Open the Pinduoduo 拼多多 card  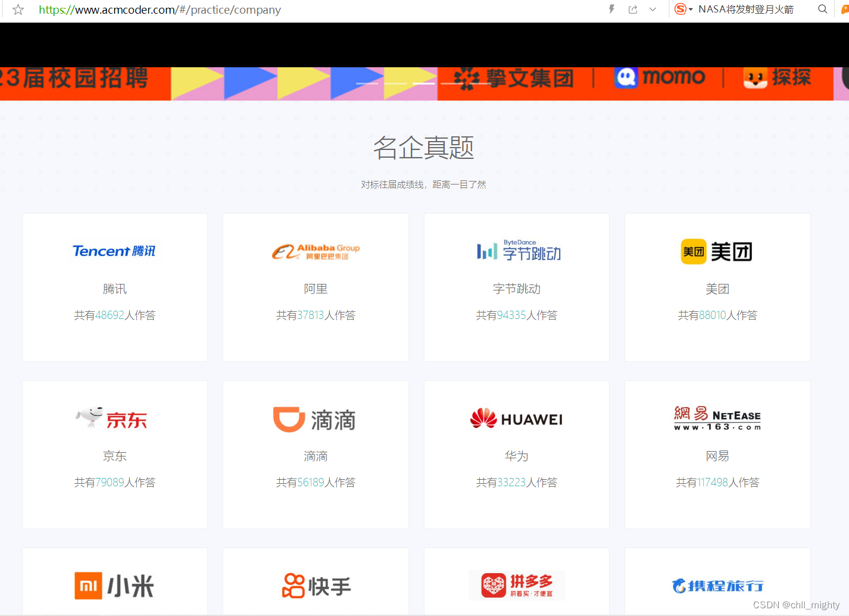(x=517, y=586)
